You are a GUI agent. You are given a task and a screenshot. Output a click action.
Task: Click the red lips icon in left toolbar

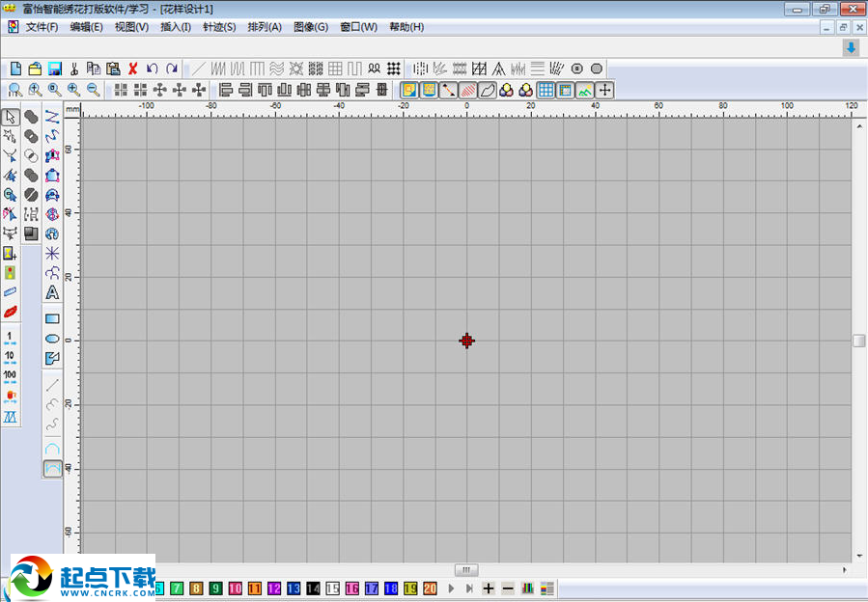[10, 311]
